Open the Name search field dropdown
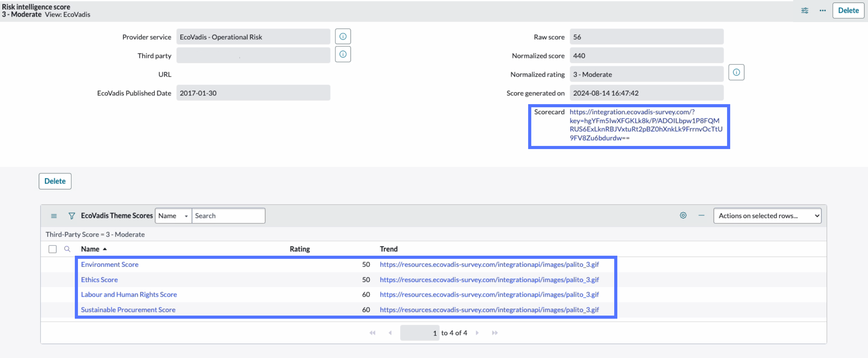 (173, 216)
